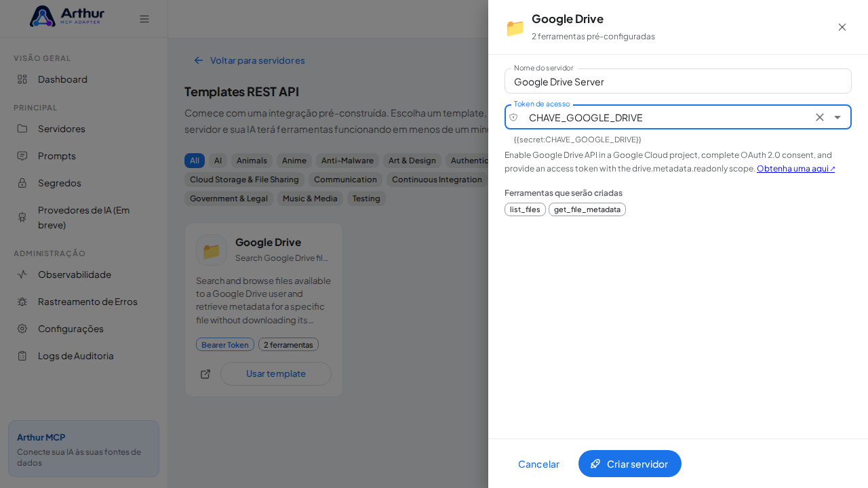Viewport: 868px width, 488px height.
Task: Filter templates by Communication category
Action: 345,180
